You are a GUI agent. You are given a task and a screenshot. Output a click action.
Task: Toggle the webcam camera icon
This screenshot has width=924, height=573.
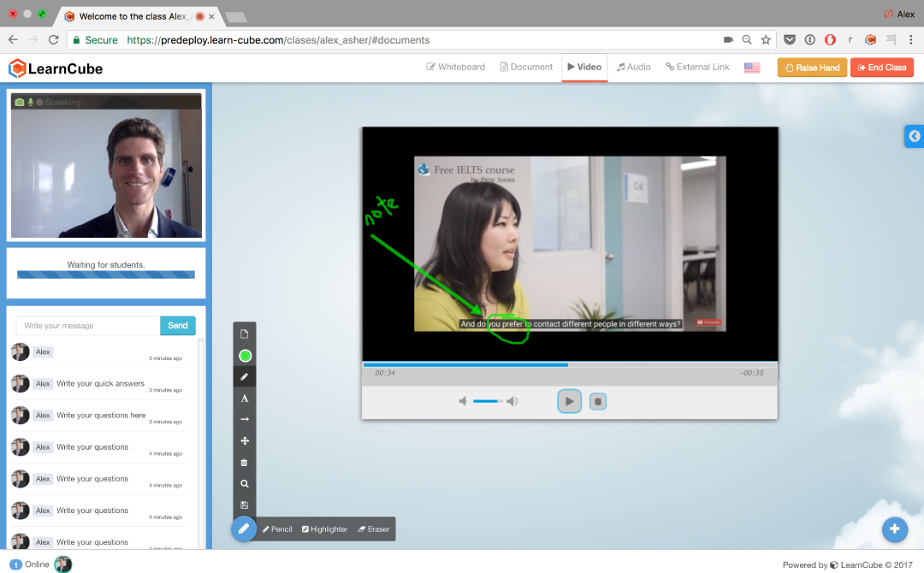[x=20, y=102]
